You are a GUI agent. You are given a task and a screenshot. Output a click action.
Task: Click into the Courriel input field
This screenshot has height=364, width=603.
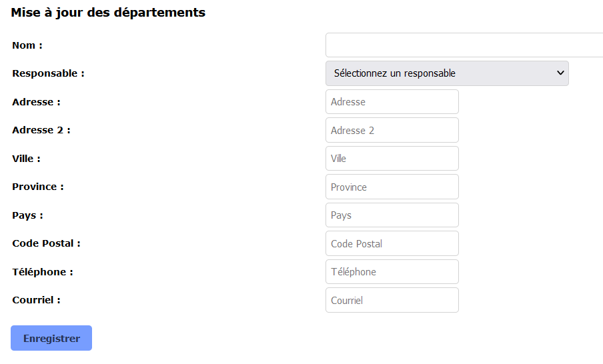click(392, 300)
